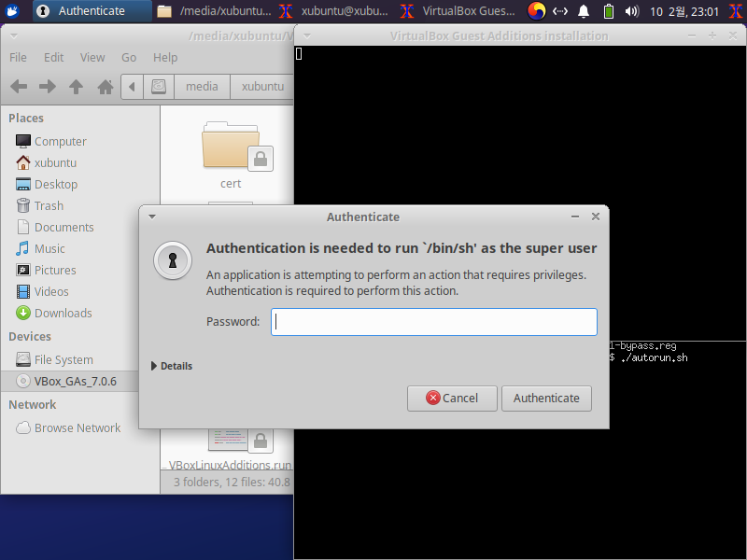747x560 pixels.
Task: Click the Korean input method tray icon
Action: point(536,10)
